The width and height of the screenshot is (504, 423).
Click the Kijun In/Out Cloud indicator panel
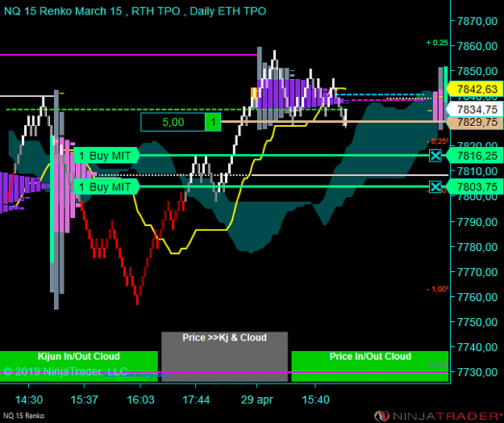coord(79,366)
